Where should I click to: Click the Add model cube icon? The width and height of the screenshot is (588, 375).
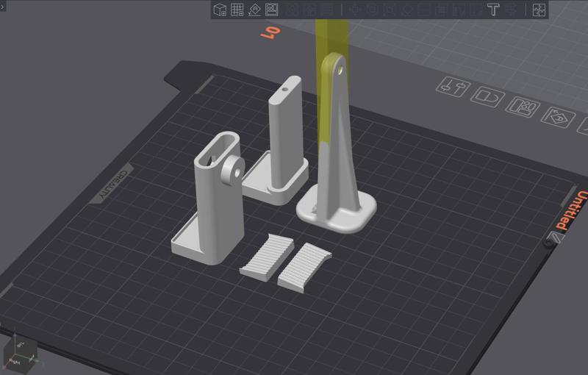220,10
